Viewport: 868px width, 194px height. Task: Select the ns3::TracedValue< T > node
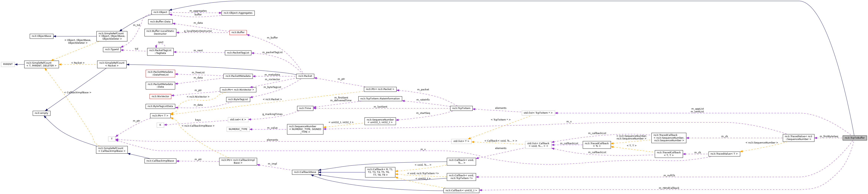724,154
